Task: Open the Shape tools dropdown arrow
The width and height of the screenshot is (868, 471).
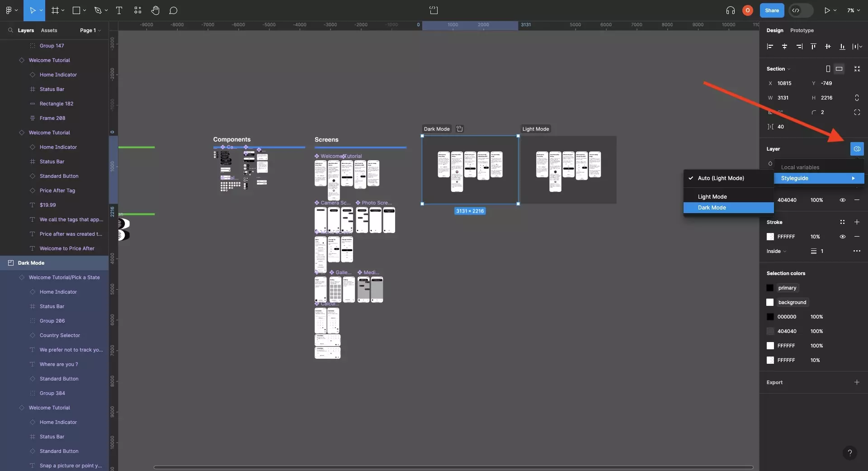Action: (x=85, y=10)
